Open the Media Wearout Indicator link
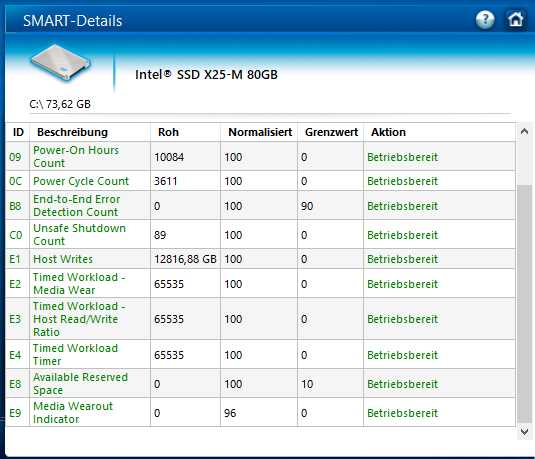 (73, 413)
